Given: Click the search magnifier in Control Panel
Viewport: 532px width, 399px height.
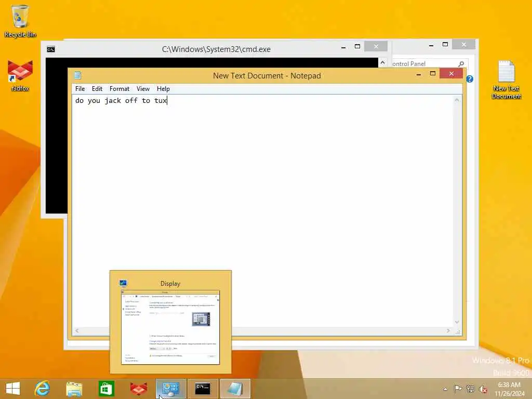Looking at the screenshot, I should [461, 64].
